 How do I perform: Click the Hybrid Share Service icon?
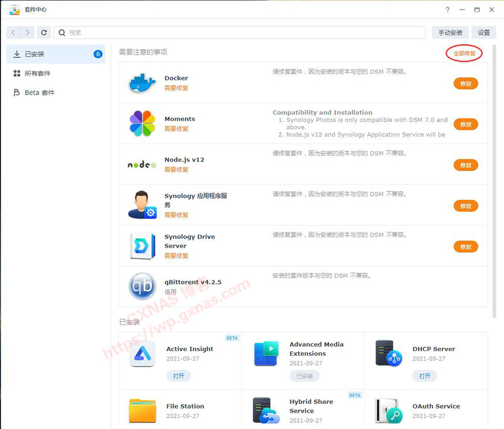[x=265, y=411]
